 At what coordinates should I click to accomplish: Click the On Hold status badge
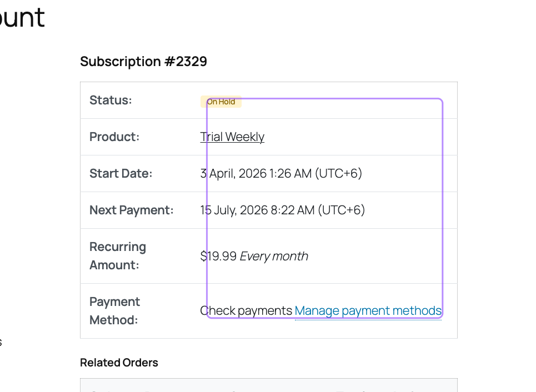point(221,102)
